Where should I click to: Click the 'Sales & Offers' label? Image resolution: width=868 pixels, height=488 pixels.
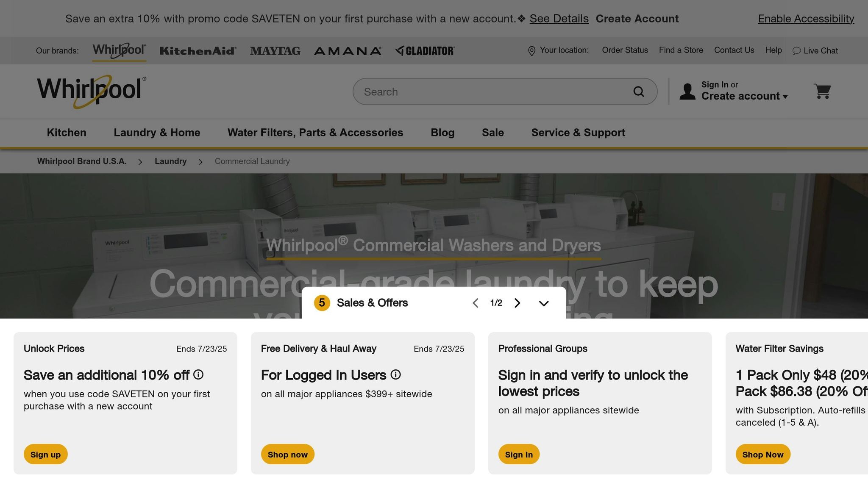(x=372, y=303)
